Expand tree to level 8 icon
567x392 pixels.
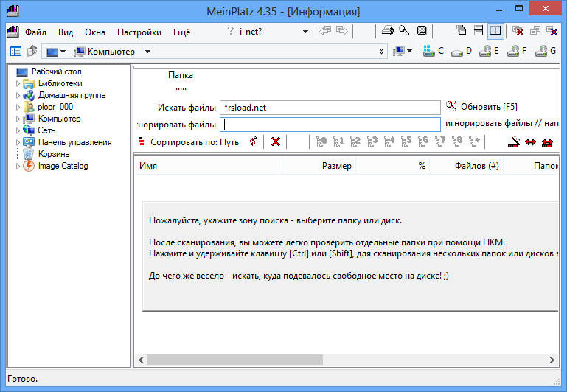coord(457,141)
